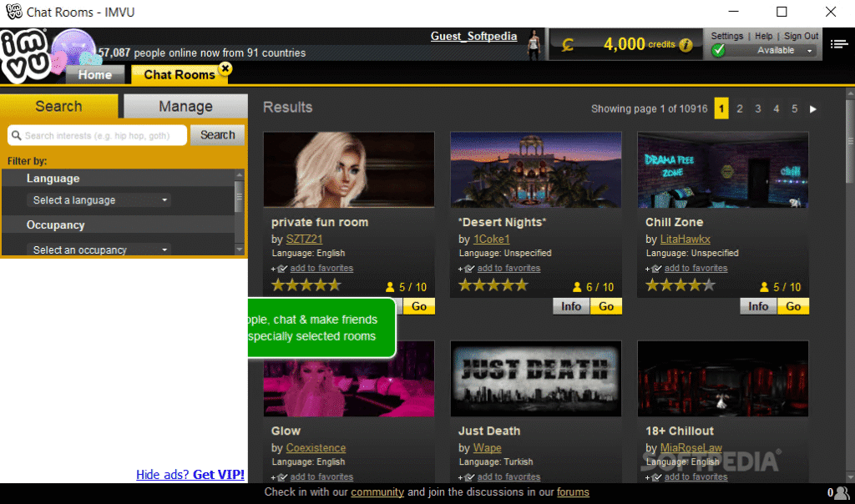Open Settings in the top menu

727,36
